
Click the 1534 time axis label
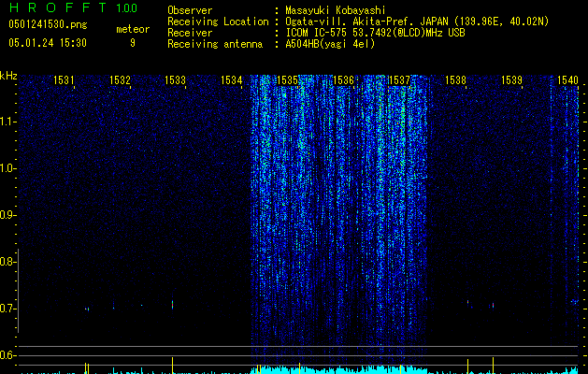coord(232,79)
